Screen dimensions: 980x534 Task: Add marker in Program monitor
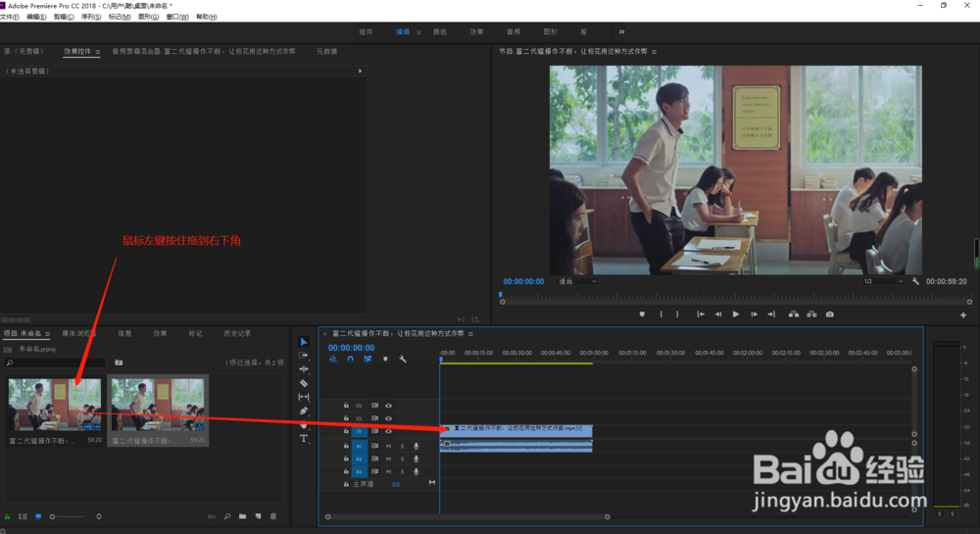642,315
